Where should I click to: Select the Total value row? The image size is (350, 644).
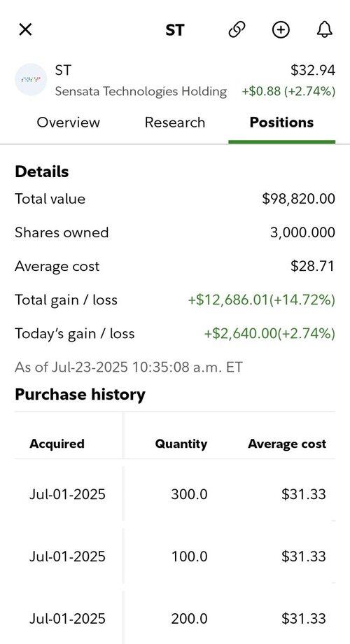(175, 199)
